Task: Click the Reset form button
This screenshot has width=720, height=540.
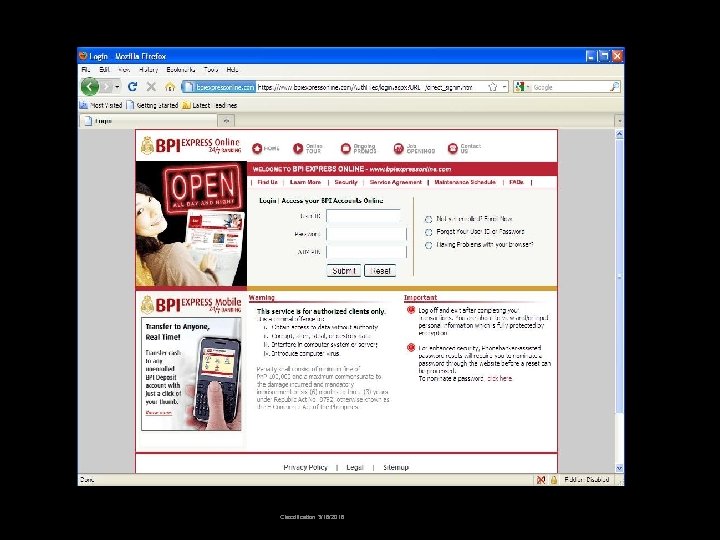Action: [x=380, y=270]
